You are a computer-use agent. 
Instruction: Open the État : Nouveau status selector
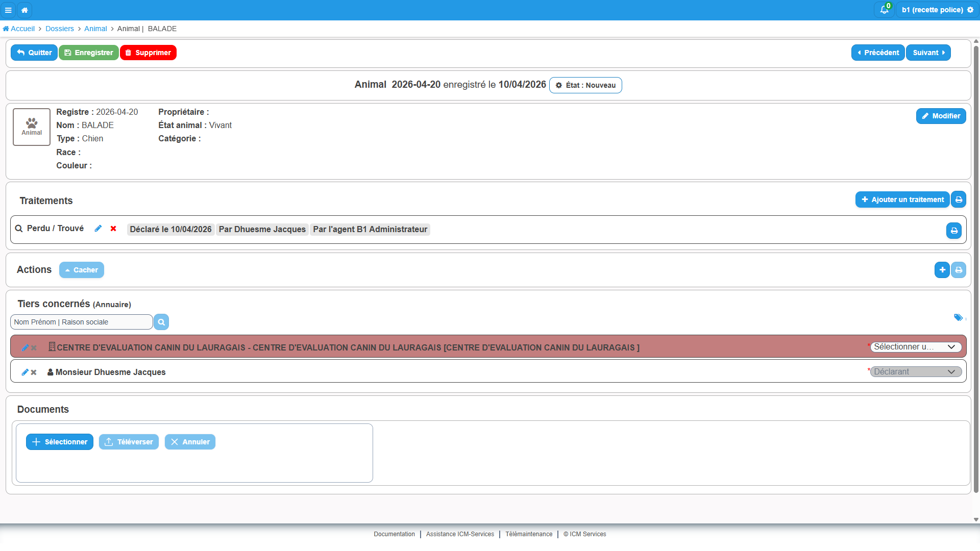tap(585, 85)
